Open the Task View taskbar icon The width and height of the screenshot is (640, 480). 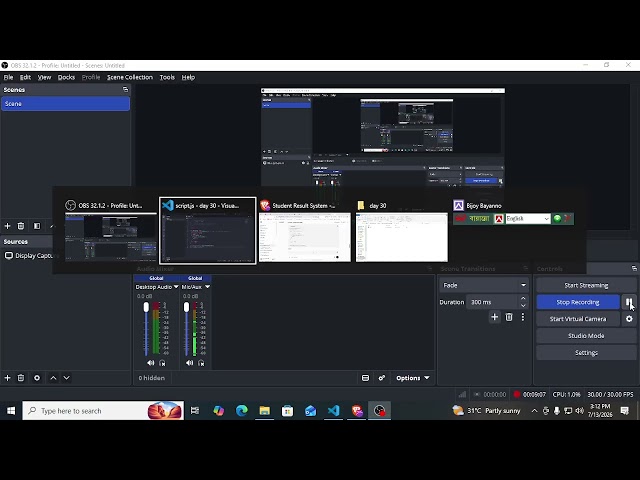195,411
